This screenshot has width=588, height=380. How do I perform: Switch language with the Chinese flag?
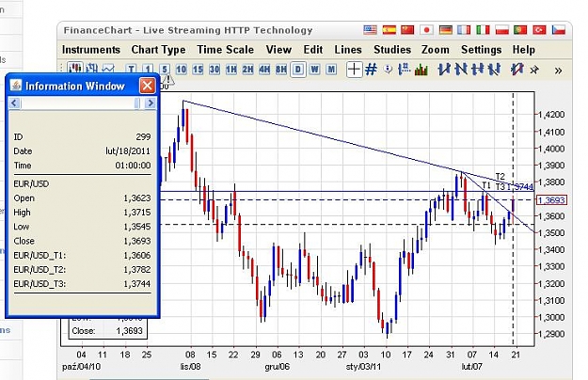(x=407, y=30)
